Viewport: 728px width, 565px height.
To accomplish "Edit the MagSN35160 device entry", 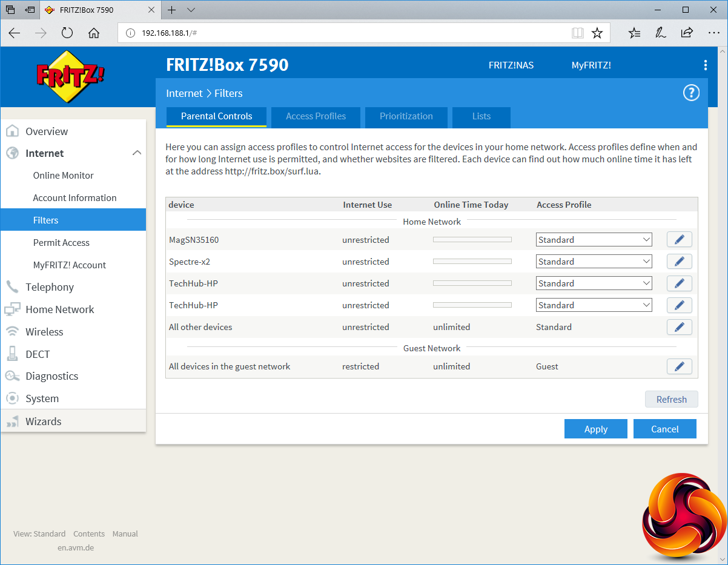I will coord(679,240).
